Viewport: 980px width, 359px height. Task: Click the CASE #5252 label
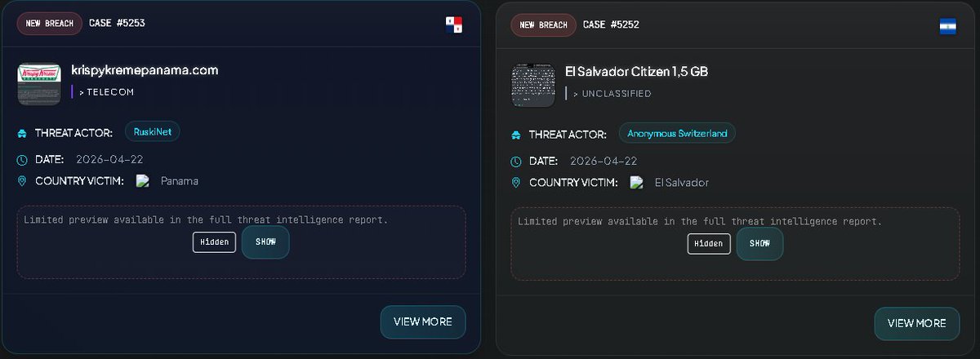pos(611,24)
